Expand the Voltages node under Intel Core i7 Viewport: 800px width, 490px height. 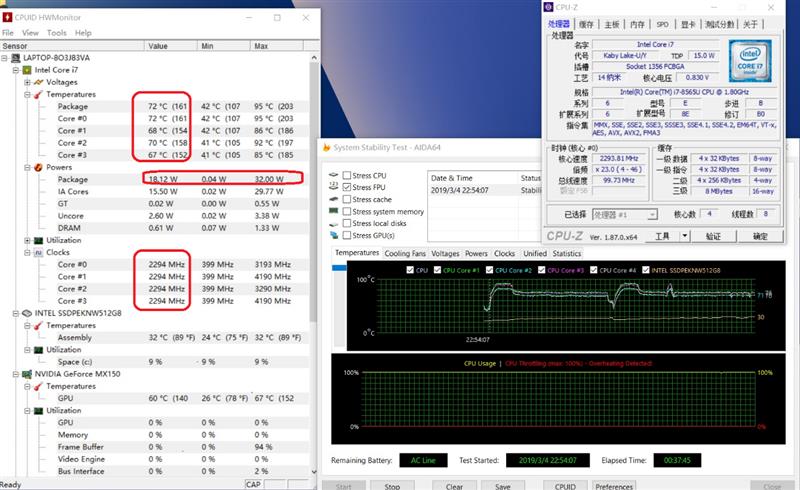[26, 82]
